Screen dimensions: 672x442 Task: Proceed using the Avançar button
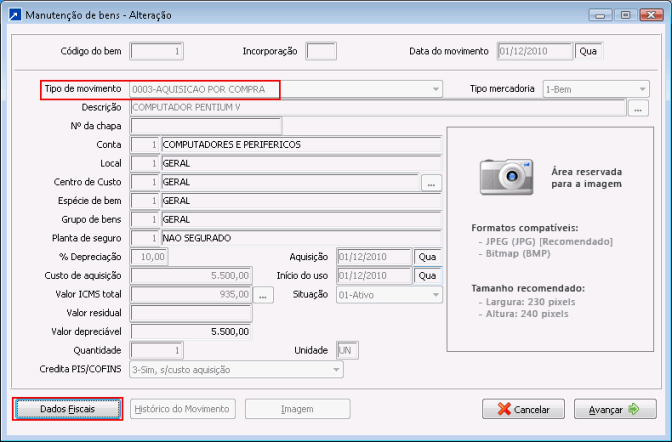(x=615, y=409)
